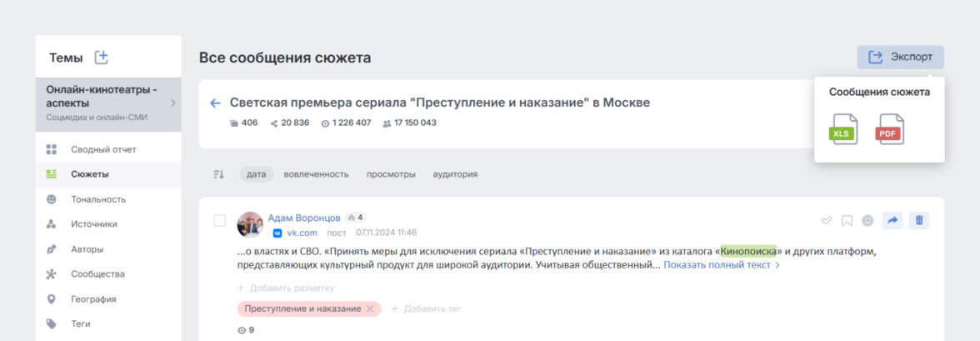Open the Адам Воронцов author link
Screen dimensions: 980x341
[303, 218]
